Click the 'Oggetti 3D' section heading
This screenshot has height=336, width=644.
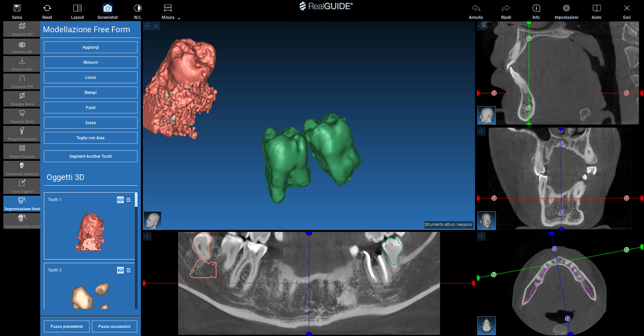point(65,177)
